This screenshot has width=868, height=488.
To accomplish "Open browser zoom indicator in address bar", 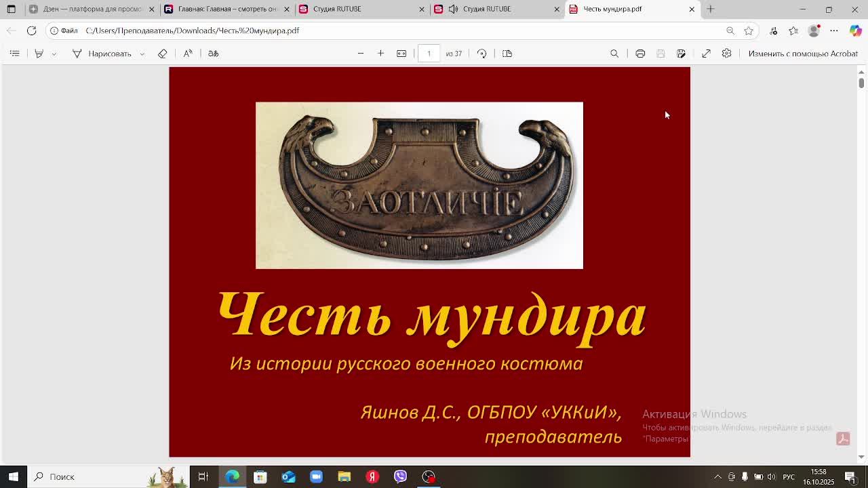I will click(x=730, y=30).
